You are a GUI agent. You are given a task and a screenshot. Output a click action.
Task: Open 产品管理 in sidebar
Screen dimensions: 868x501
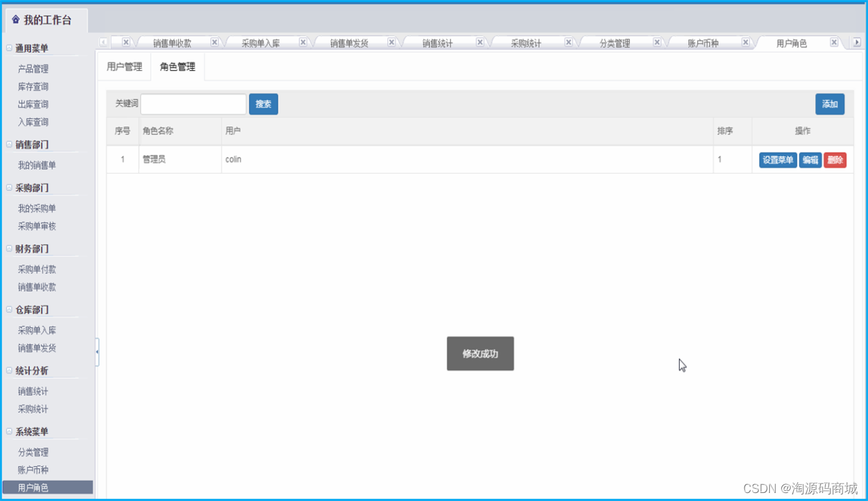tap(33, 69)
